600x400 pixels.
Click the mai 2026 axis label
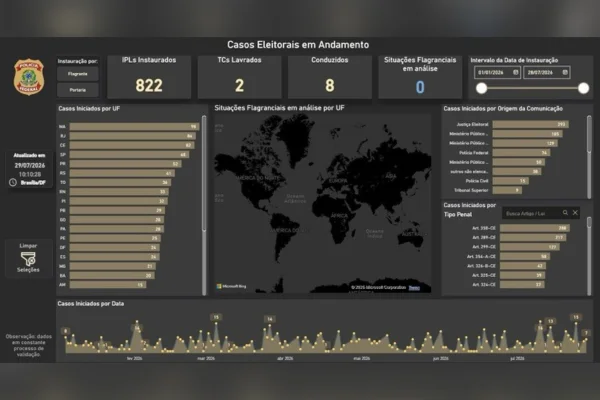point(362,359)
